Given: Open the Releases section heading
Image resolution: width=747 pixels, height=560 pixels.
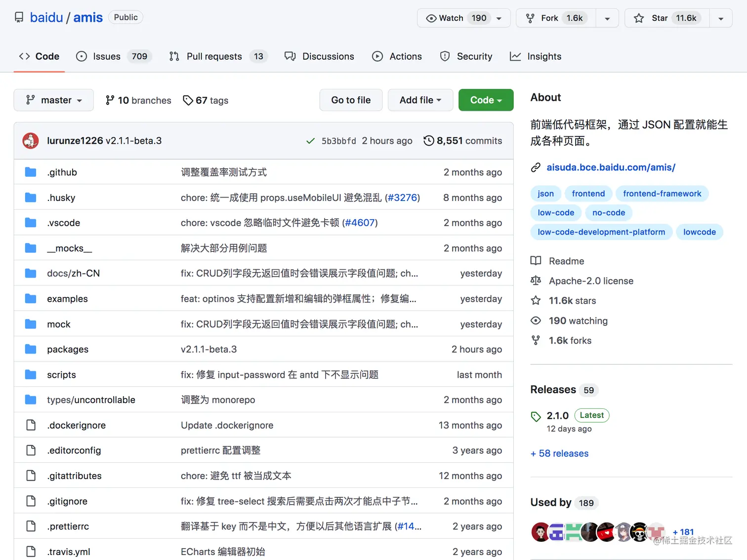Looking at the screenshot, I should (553, 390).
